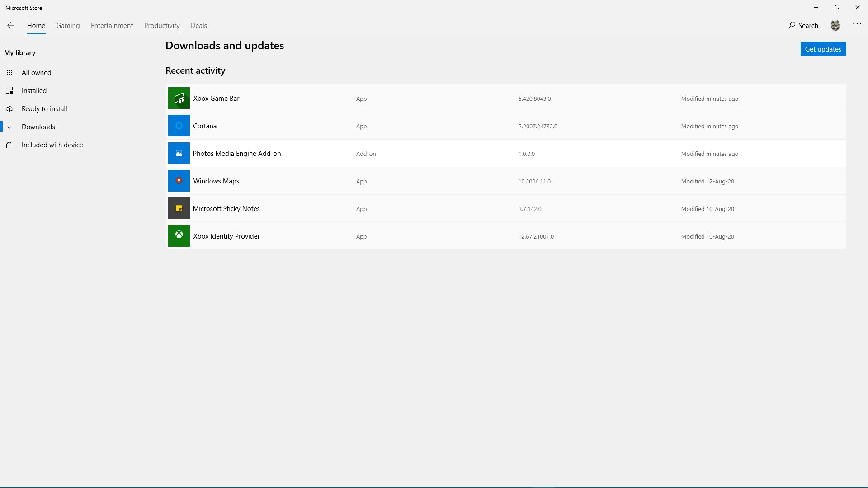Click the Cortana app icon

point(179,126)
